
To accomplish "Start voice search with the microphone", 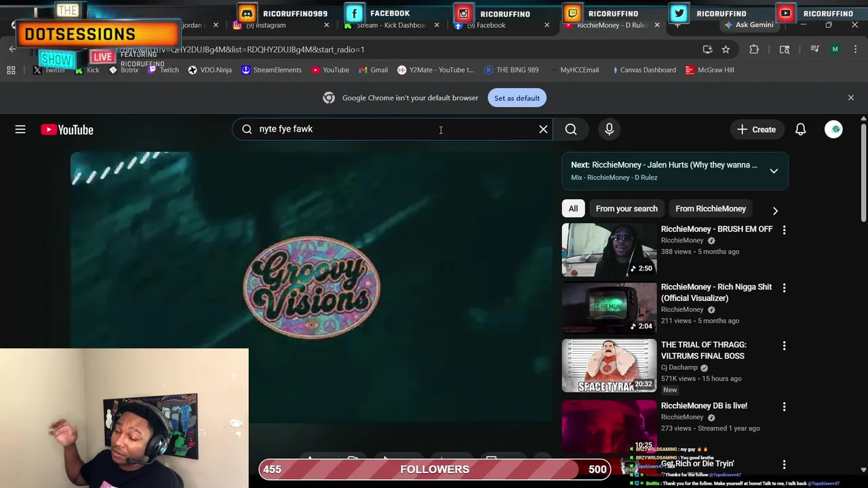I will coord(609,129).
